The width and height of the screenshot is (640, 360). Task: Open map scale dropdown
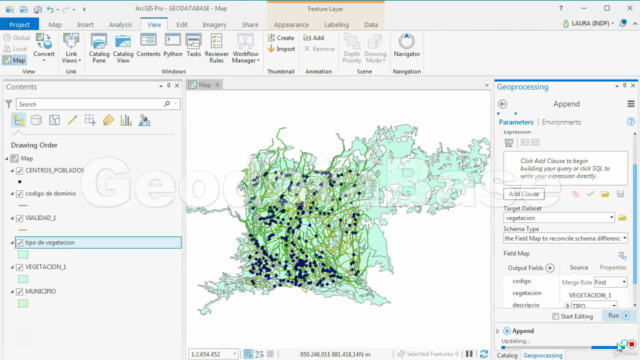click(x=234, y=354)
